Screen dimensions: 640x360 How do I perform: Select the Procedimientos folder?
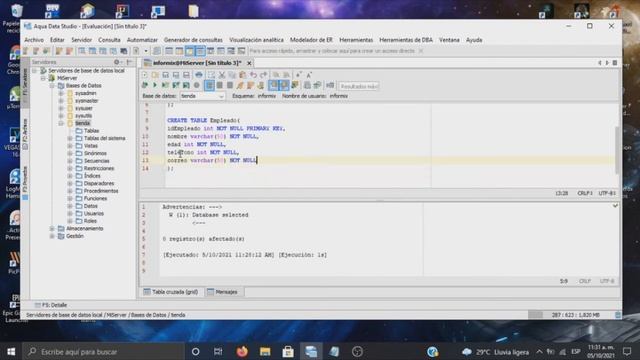pos(101,191)
